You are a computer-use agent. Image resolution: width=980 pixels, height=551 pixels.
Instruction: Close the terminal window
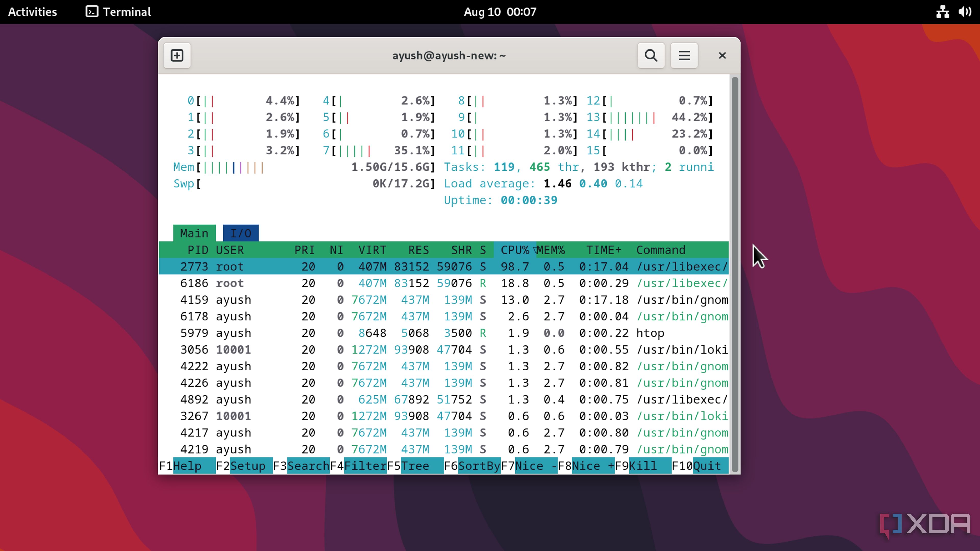[722, 56]
